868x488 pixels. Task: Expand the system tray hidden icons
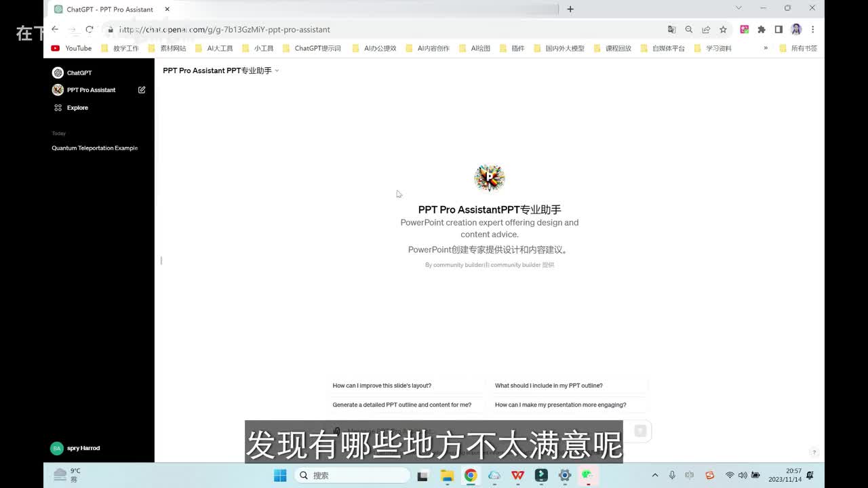coord(654,475)
